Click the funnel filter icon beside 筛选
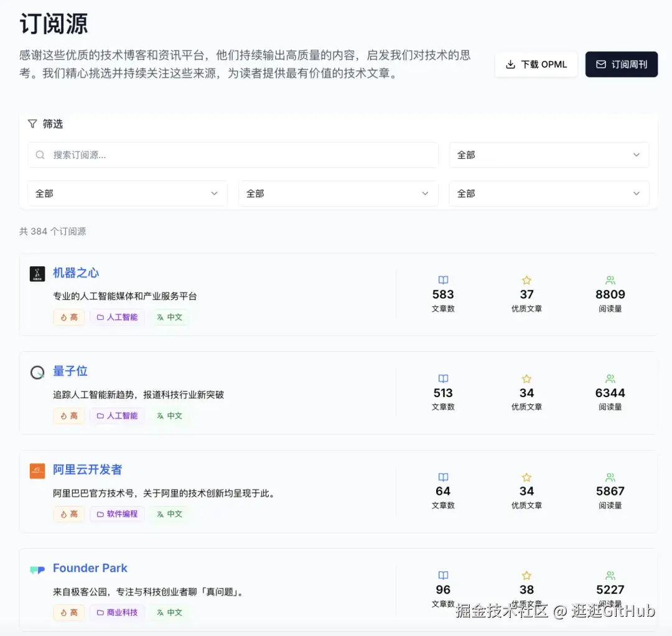 (32, 124)
